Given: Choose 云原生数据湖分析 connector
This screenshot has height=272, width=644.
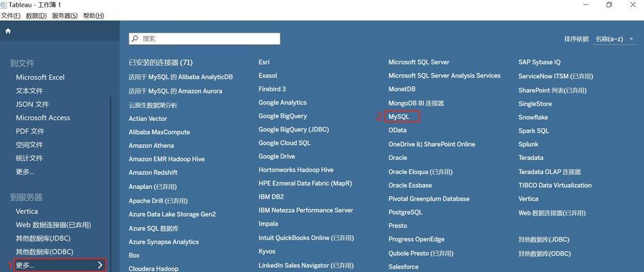Looking at the screenshot, I should point(152,105).
